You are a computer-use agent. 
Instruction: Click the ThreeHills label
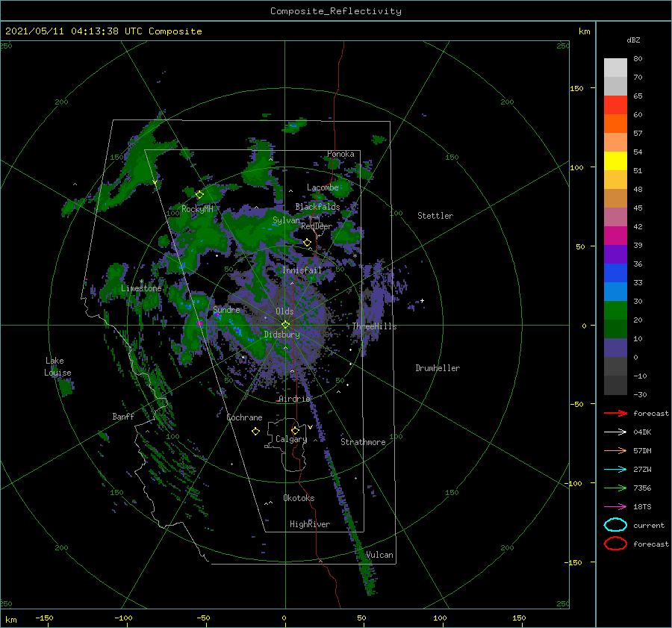374,326
